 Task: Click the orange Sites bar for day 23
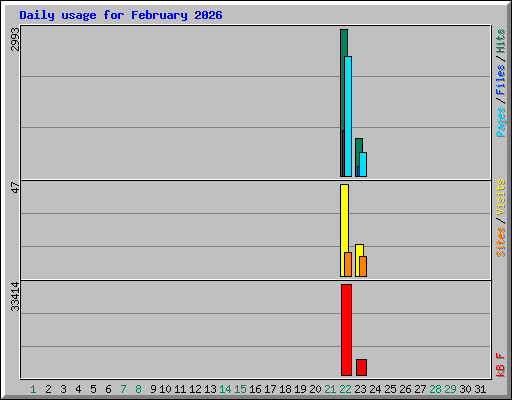click(363, 266)
